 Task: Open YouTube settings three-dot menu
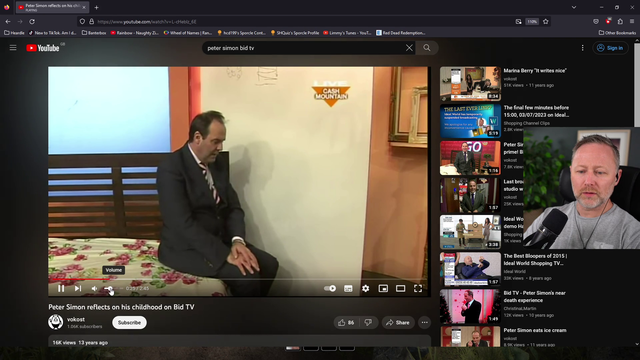click(582, 48)
